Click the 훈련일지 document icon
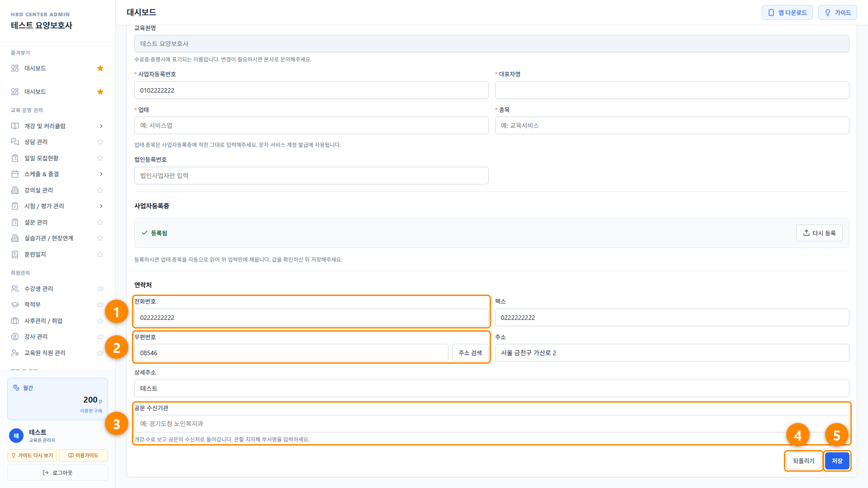The width and height of the screenshot is (868, 488). [15, 254]
